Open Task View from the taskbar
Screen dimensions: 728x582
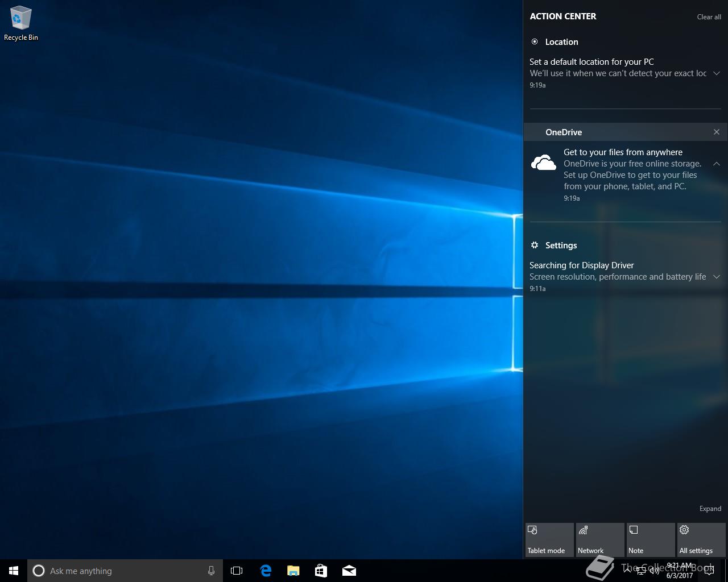pos(237,571)
